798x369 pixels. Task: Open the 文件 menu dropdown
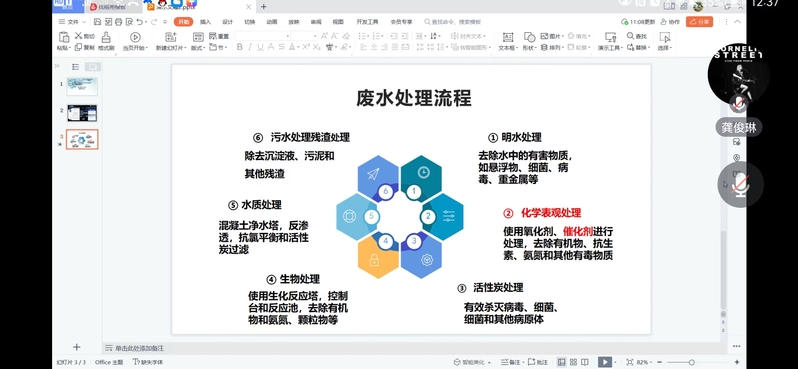pyautogui.click(x=70, y=22)
